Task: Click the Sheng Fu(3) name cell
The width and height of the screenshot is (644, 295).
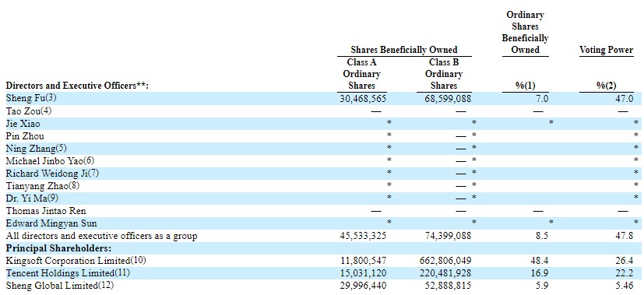Action: (29, 99)
